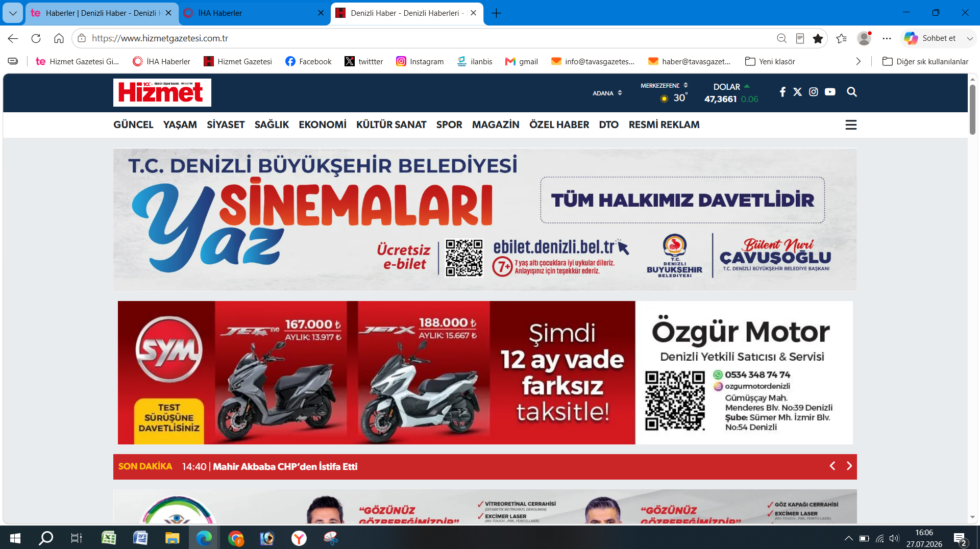This screenshot has width=980, height=549.
Task: Open the YAŞAM menu item
Action: pos(180,125)
